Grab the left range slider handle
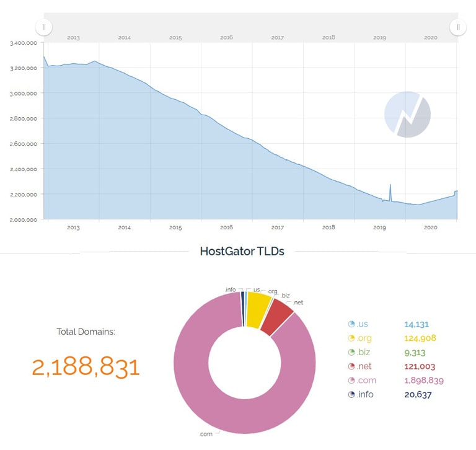 (44, 27)
